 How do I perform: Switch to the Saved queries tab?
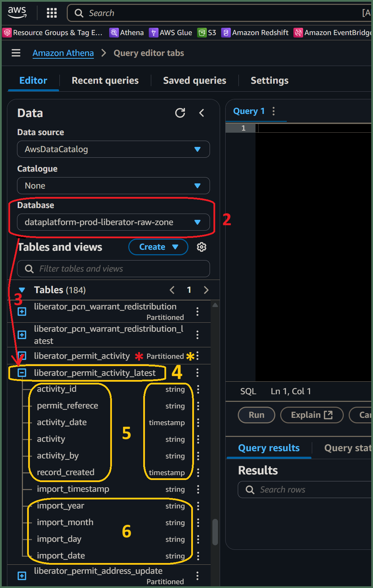[x=195, y=81]
